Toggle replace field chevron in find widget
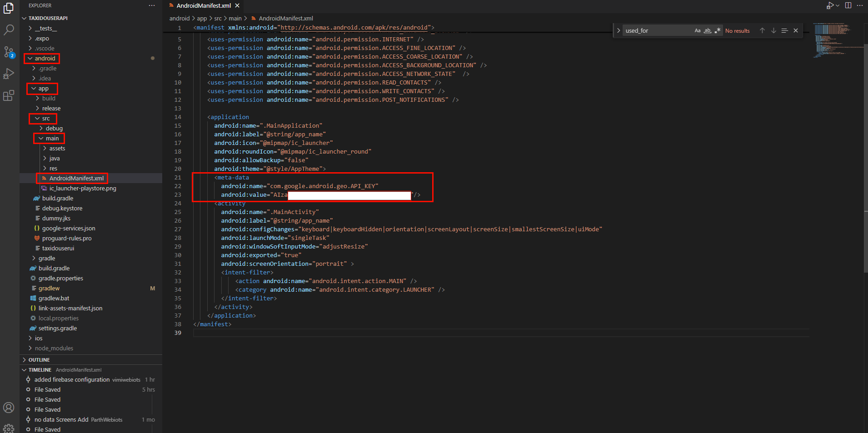Viewport: 868px width, 433px height. (618, 30)
